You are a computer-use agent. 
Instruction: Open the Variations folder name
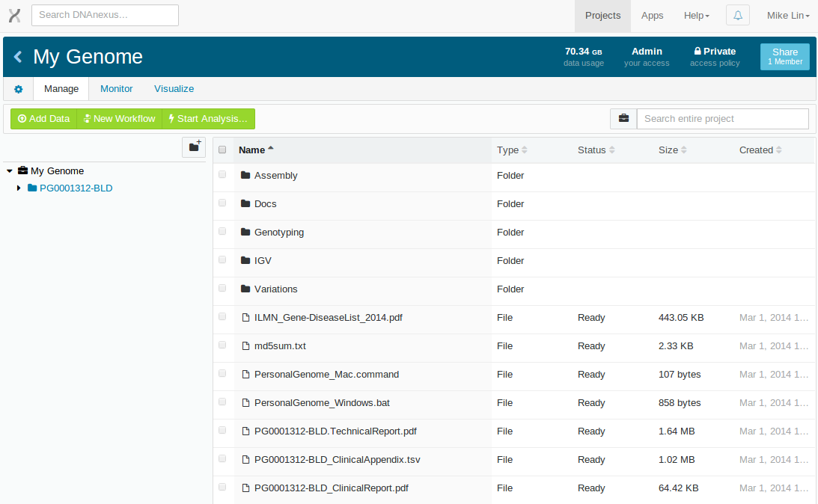pyautogui.click(x=276, y=289)
